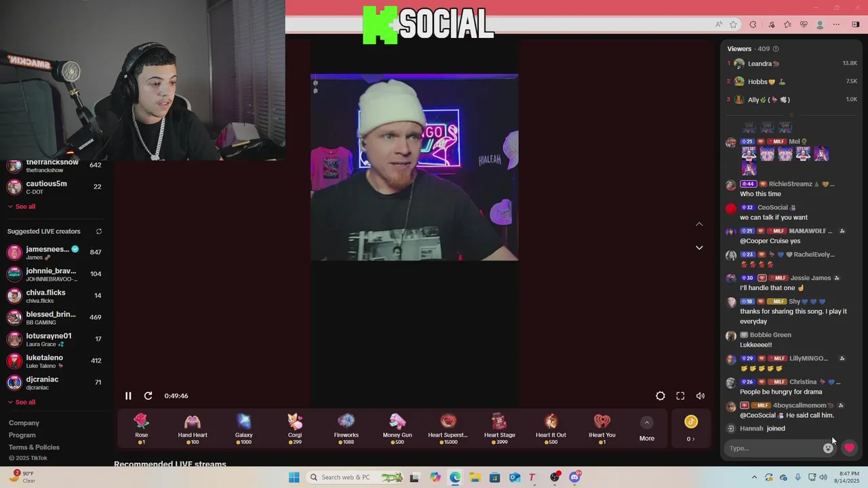Screen dimensions: 868x488
Task: Send a Heart It Out gift
Action: 551,429
